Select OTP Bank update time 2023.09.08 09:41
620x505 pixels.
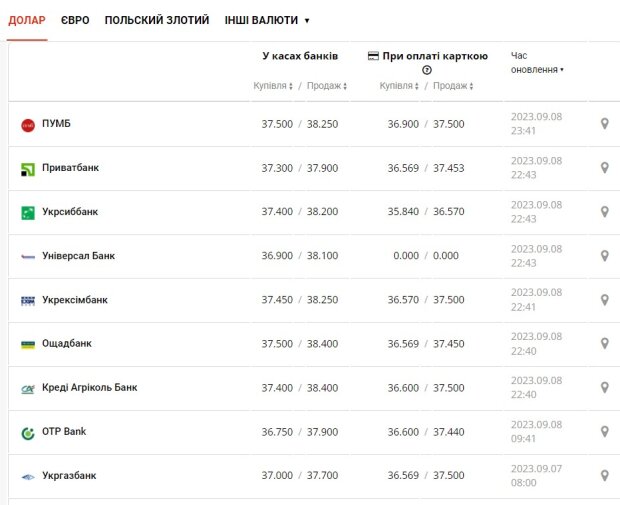tap(536, 431)
